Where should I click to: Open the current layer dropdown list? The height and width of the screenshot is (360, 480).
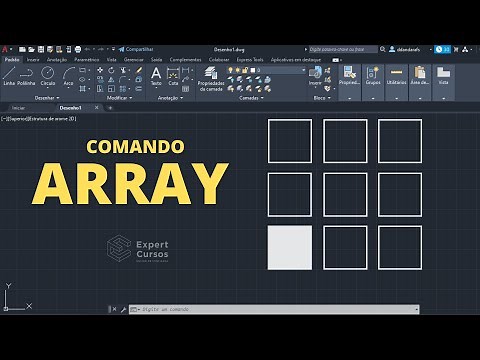pyautogui.click(x=303, y=70)
